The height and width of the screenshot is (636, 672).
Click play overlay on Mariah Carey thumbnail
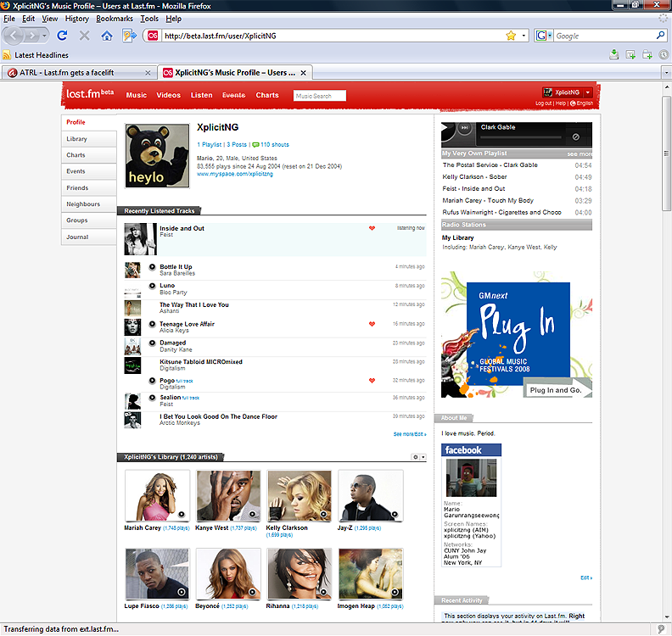click(182, 515)
